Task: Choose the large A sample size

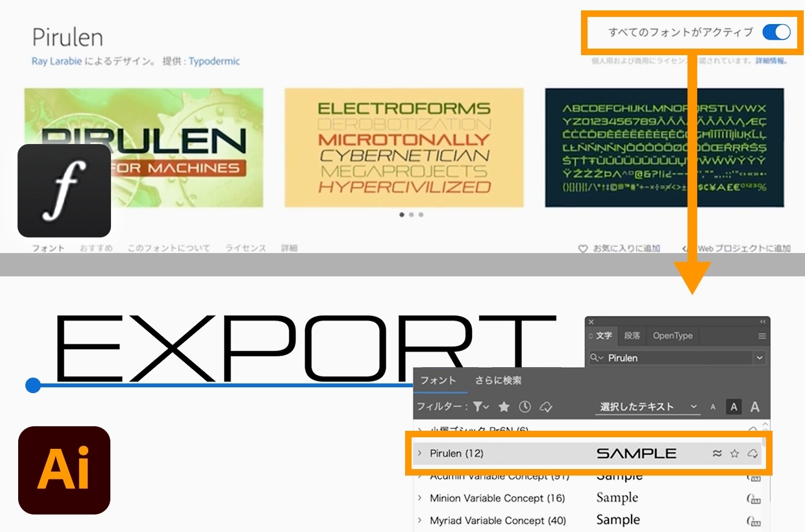Action: [x=755, y=407]
